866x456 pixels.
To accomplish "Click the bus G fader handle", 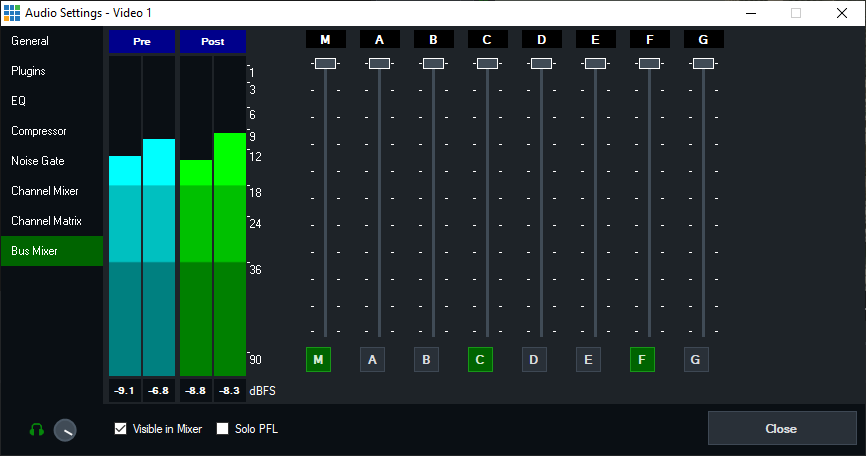I will (703, 63).
